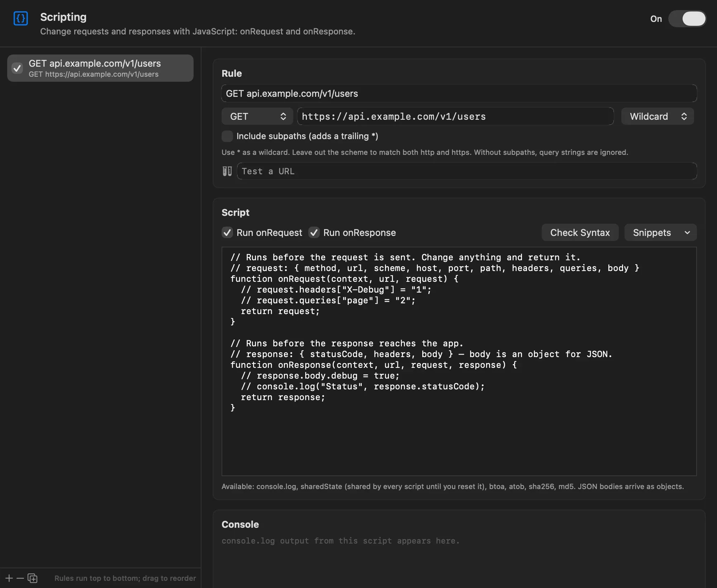Uncheck the GET api.example.com/v1/users rule checkbox
717x588 pixels.
pos(17,68)
